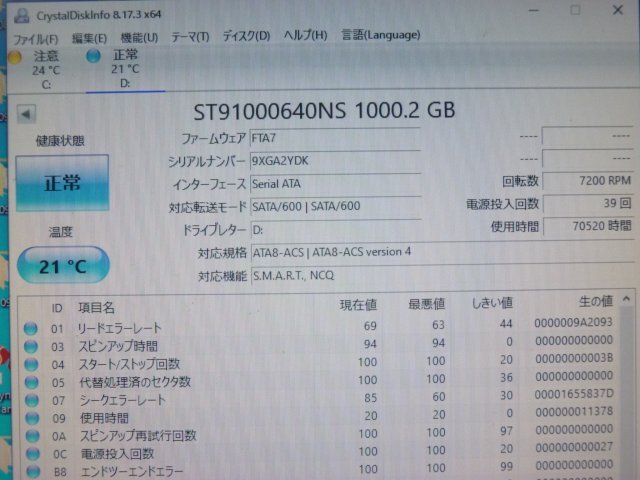Open the ファイル(F) menu
640x480 pixels.
tap(36, 39)
